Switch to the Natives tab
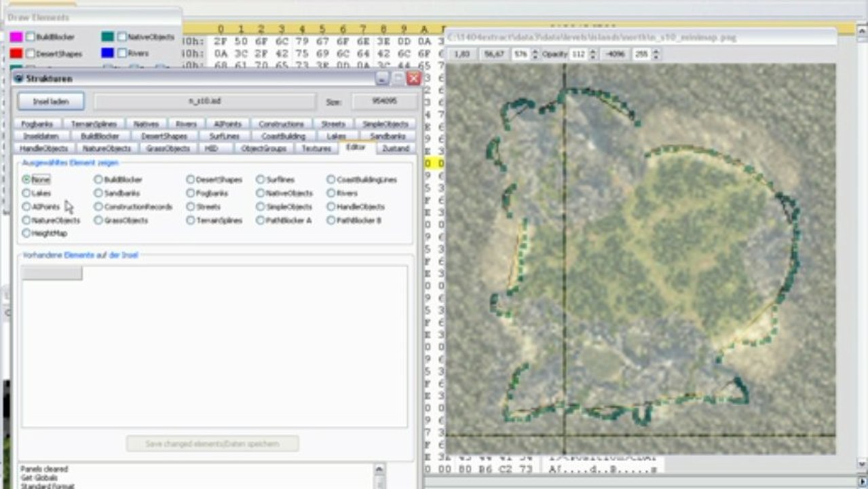 coord(146,124)
